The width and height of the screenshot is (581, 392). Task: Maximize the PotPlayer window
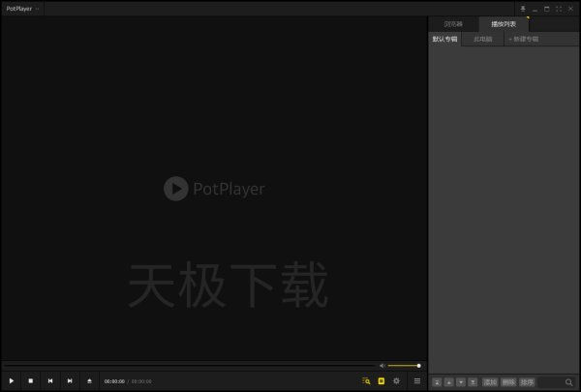coord(546,9)
